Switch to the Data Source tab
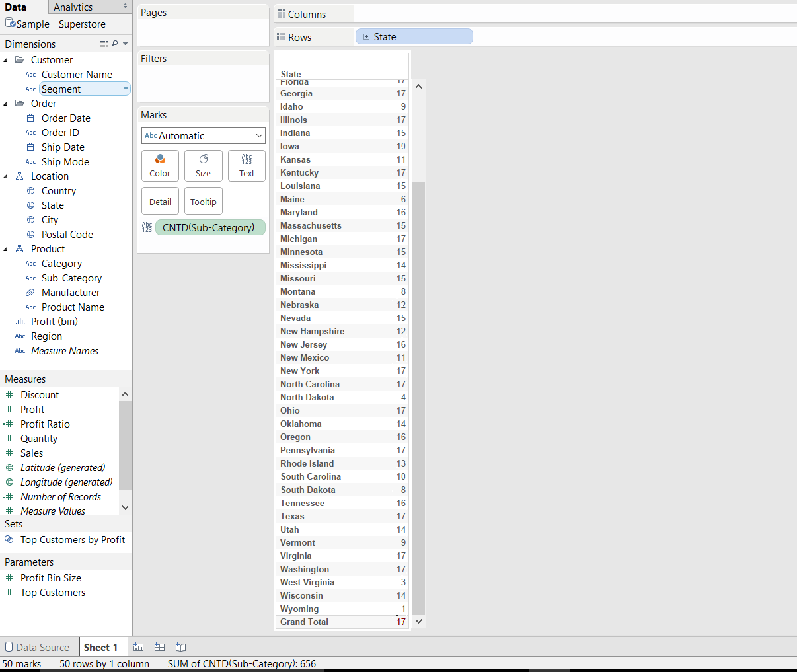 click(37, 647)
